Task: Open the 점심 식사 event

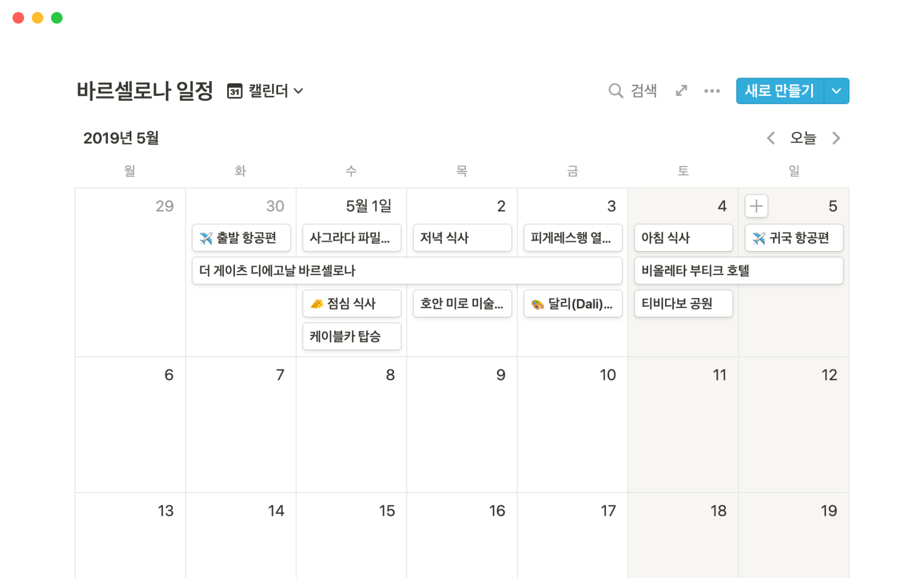Action: pyautogui.click(x=352, y=303)
